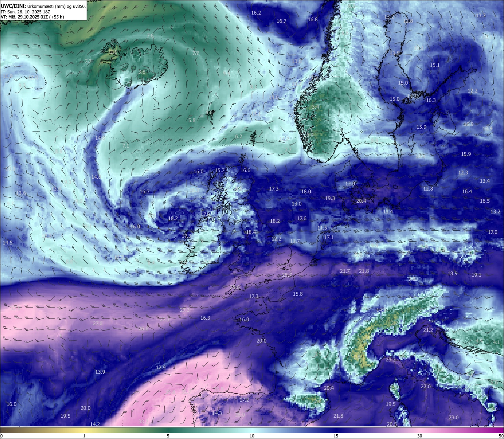Click the 15.1 map value
This screenshot has height=439, width=504.
click(x=435, y=65)
